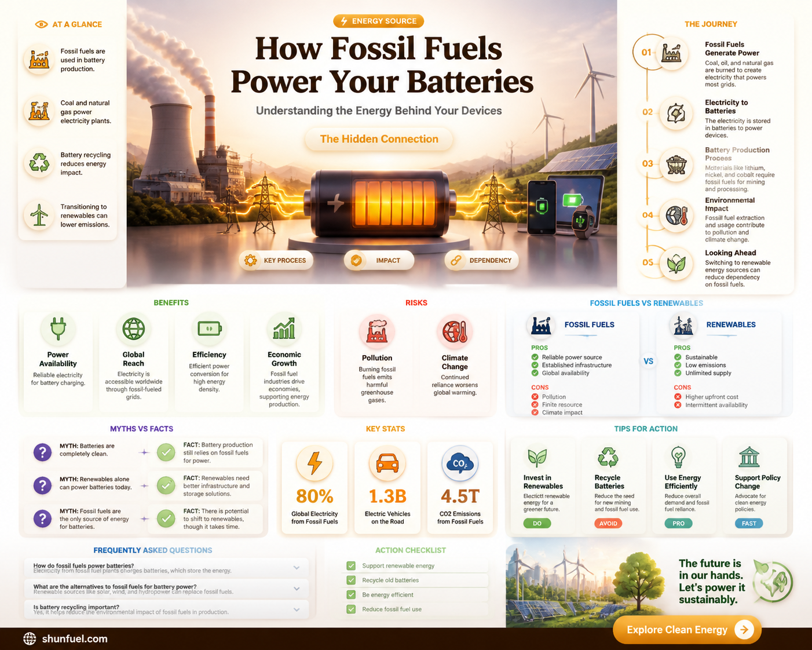Expand How do fossil fuels power batteries question
This screenshot has height=650, width=812.
[166, 568]
